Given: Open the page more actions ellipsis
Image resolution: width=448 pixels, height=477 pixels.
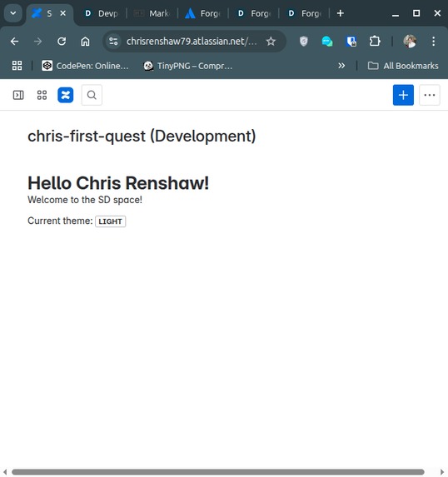Looking at the screenshot, I should (430, 95).
